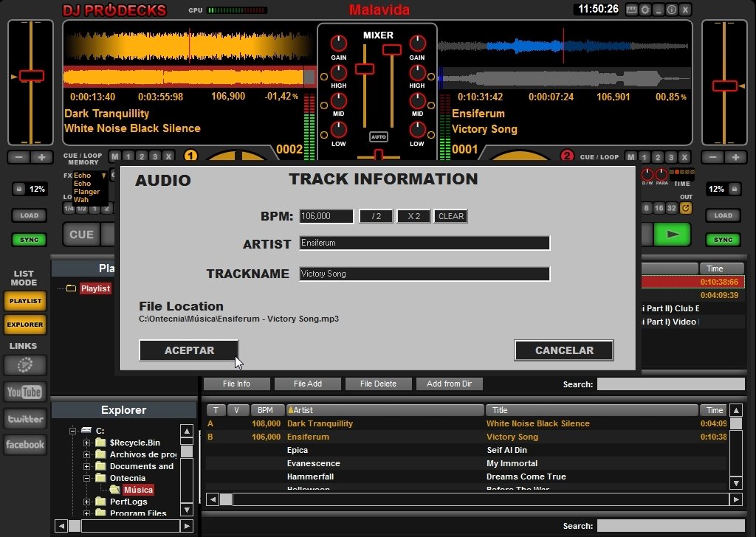
Task: Open the dotted play-circle link under LINKS
Action: click(25, 365)
